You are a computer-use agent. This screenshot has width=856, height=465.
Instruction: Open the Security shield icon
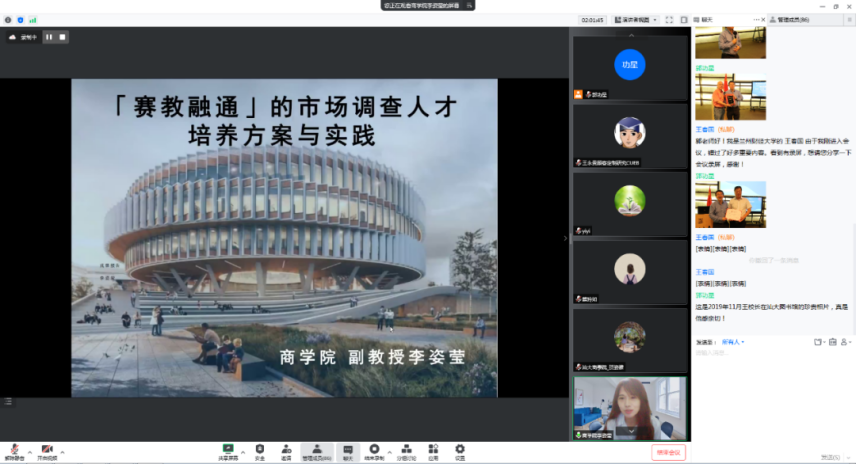point(260,450)
